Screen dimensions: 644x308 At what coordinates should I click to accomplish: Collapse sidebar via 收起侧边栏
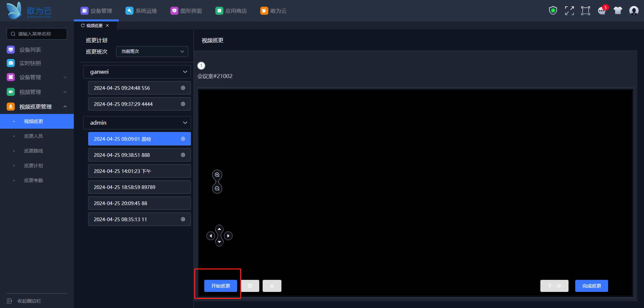(x=24, y=301)
